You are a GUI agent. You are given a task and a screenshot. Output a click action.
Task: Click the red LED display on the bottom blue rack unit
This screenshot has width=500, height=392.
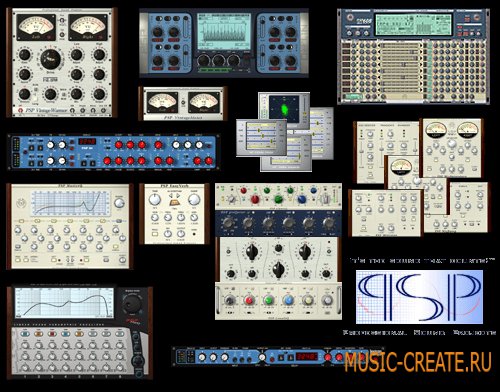[307, 357]
